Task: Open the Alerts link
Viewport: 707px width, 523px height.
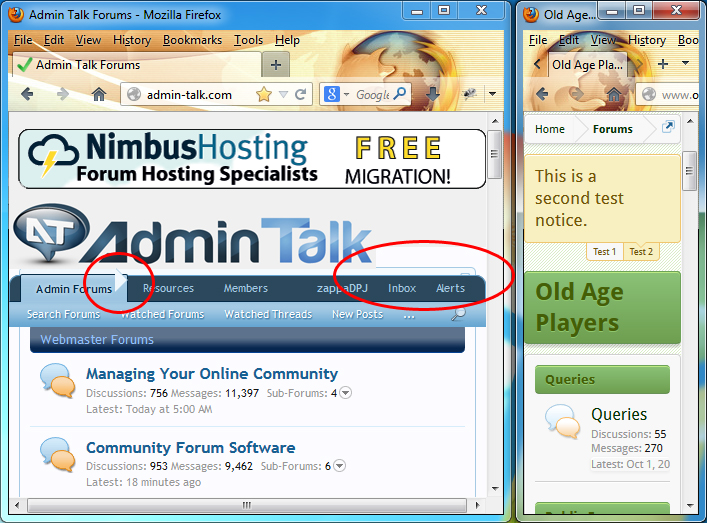Action: click(450, 289)
